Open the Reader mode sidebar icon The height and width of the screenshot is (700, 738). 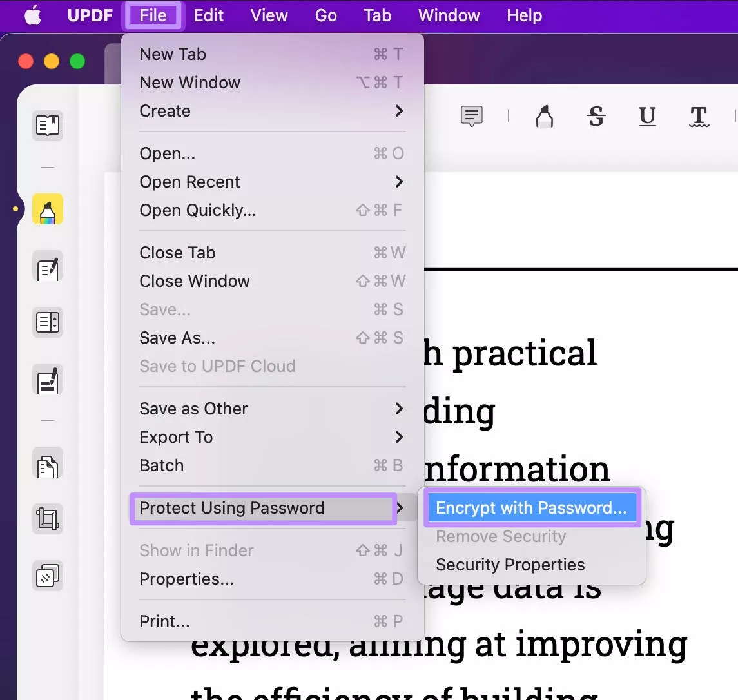click(x=48, y=126)
